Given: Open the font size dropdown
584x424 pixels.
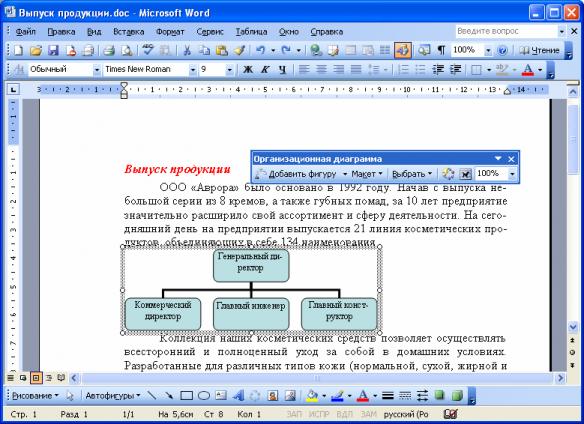Looking at the screenshot, I should [x=229, y=70].
